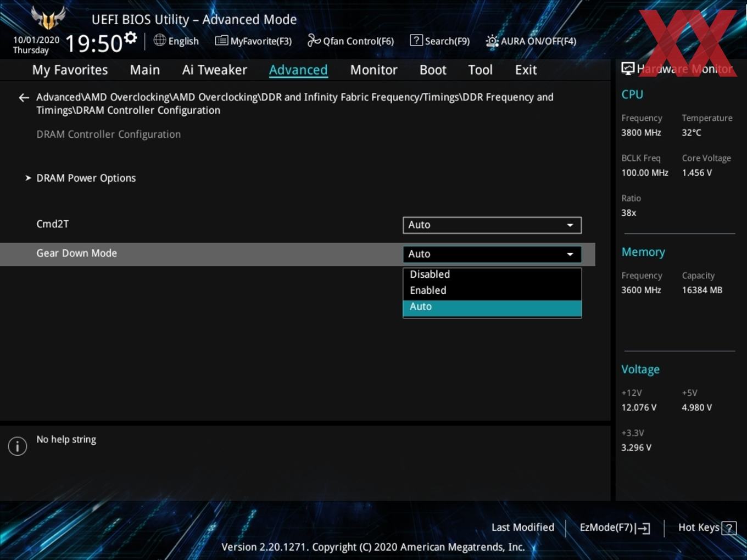The height and width of the screenshot is (560, 747).
Task: Open Qfan Control(F6)
Action: [x=350, y=41]
